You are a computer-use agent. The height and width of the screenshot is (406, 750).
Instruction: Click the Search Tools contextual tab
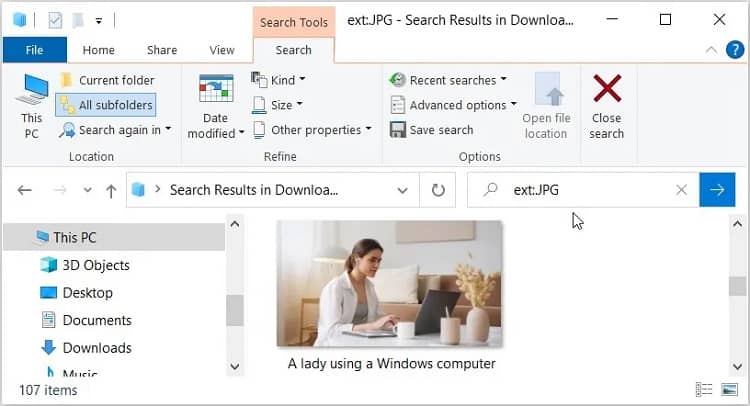tap(294, 22)
